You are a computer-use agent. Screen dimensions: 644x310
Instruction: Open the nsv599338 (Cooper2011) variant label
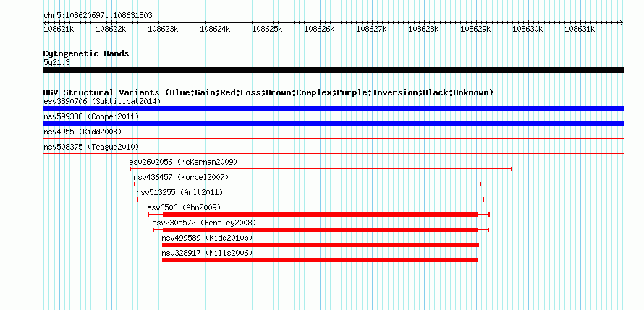pos(91,116)
